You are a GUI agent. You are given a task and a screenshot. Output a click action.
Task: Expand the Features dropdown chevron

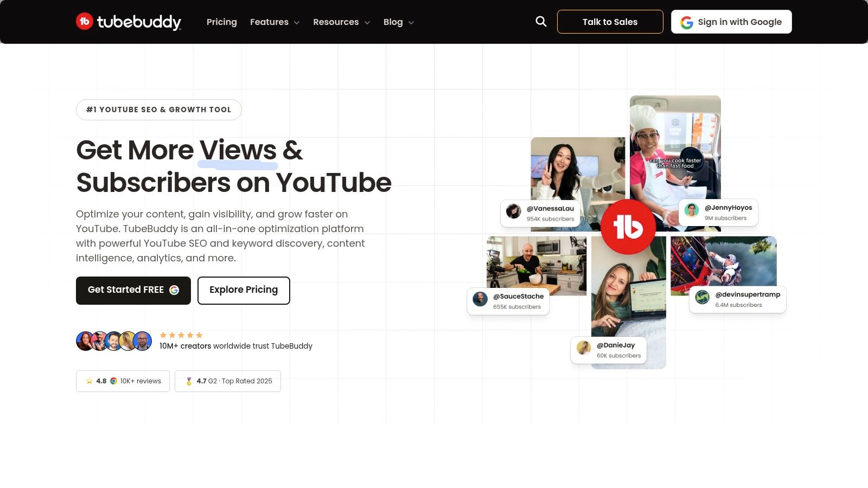[297, 23]
